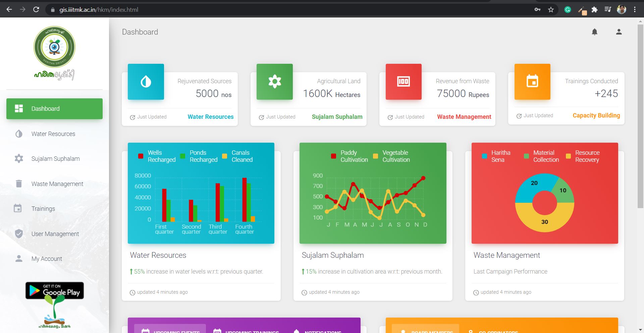Open the Grammarly extension icon
Viewport: 644px width, 333px height.
(568, 9)
